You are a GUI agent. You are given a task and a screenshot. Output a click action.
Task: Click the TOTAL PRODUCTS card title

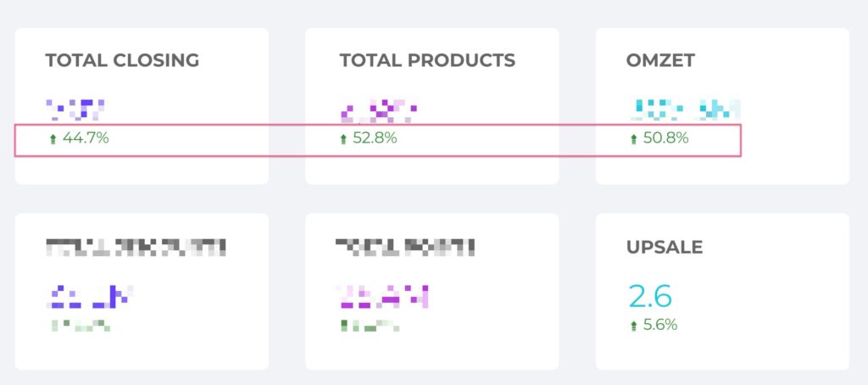pyautogui.click(x=427, y=61)
